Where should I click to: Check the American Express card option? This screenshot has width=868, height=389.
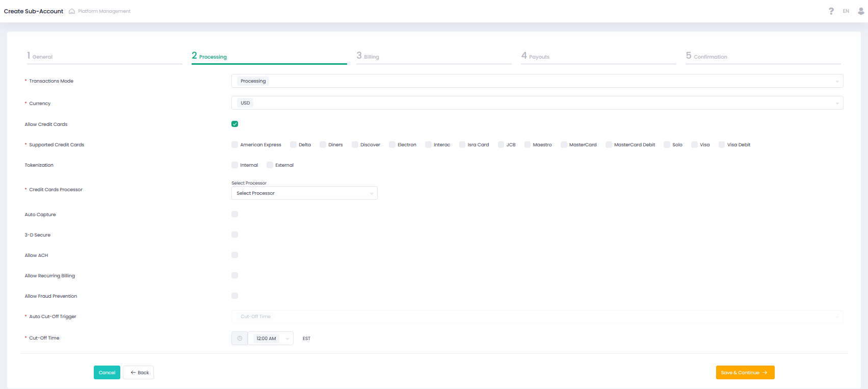point(235,145)
